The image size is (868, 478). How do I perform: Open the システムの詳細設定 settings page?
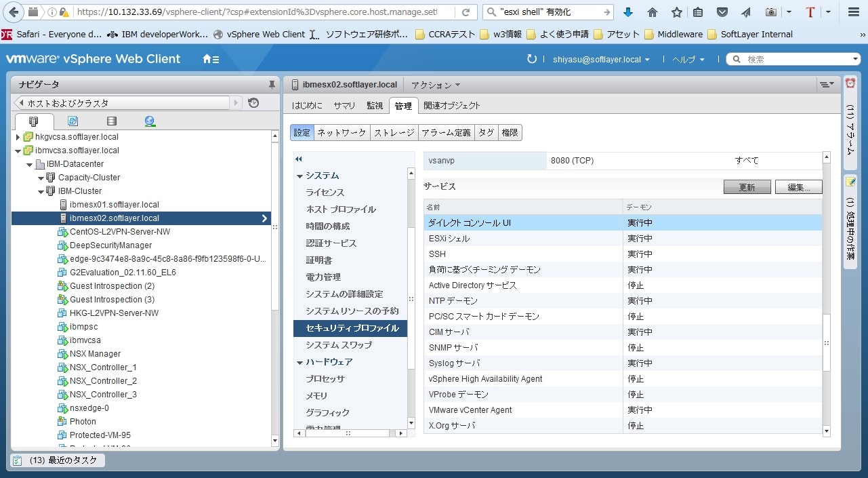point(344,294)
